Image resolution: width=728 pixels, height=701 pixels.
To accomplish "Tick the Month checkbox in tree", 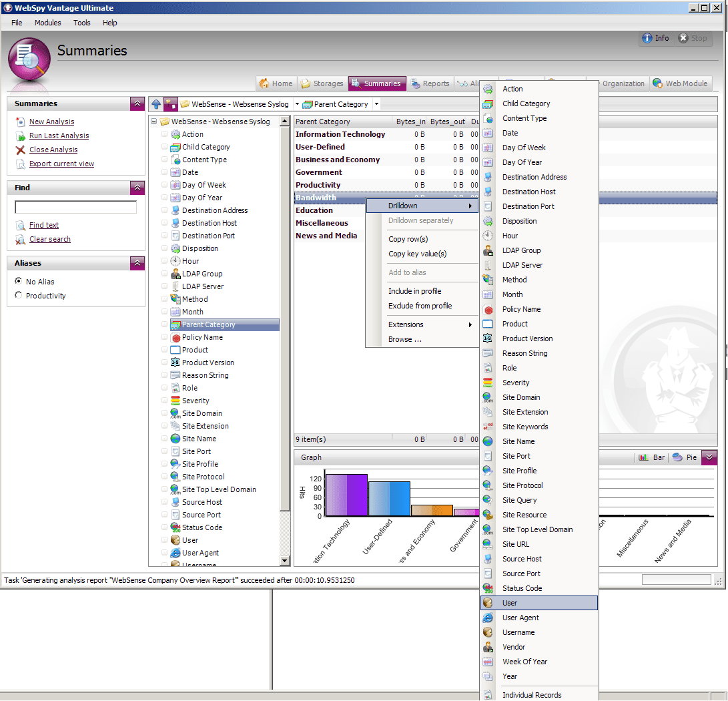I will tap(164, 311).
